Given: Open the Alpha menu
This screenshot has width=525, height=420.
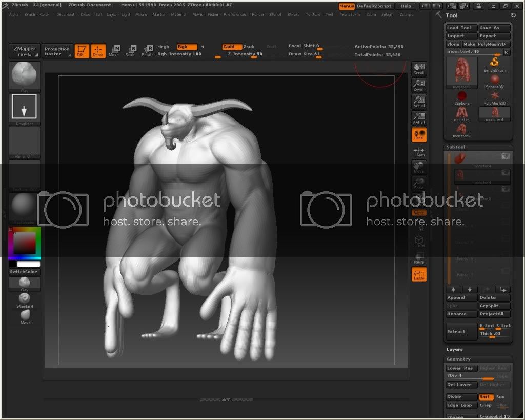Looking at the screenshot, I should click(x=14, y=15).
